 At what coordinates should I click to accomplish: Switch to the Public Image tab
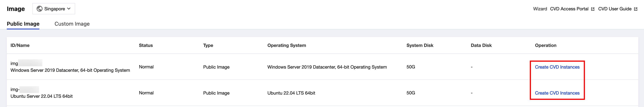point(23,24)
